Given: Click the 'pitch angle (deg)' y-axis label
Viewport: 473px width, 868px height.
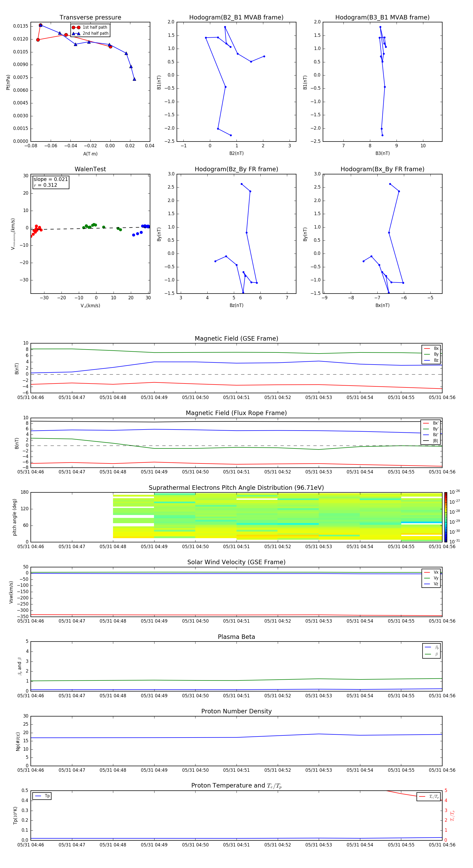Looking at the screenshot, I should [x=14, y=517].
